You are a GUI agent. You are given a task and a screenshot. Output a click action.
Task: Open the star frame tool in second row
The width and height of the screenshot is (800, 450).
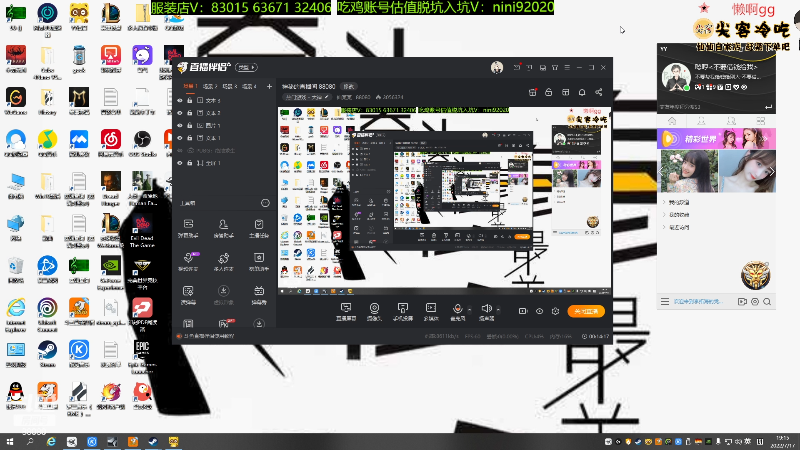tap(259, 261)
